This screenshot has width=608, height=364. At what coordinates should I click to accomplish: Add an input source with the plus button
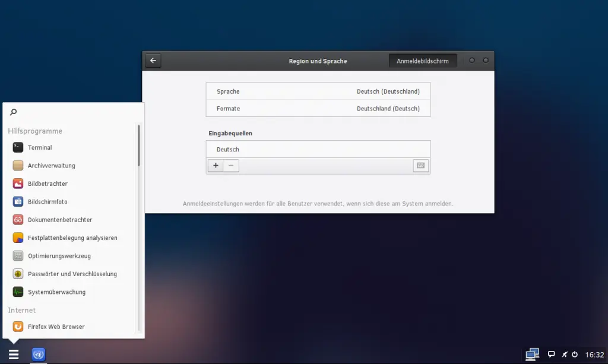(x=216, y=166)
